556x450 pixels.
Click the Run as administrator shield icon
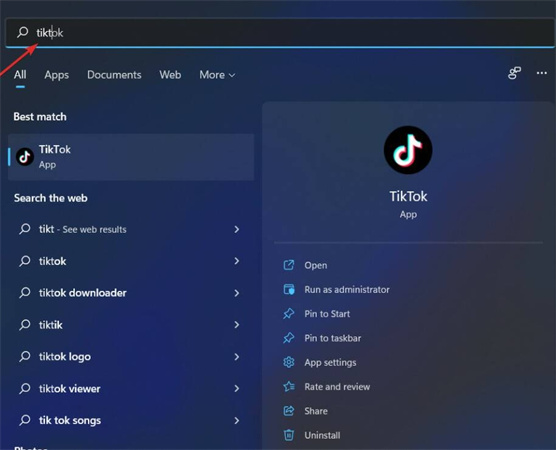tap(289, 289)
